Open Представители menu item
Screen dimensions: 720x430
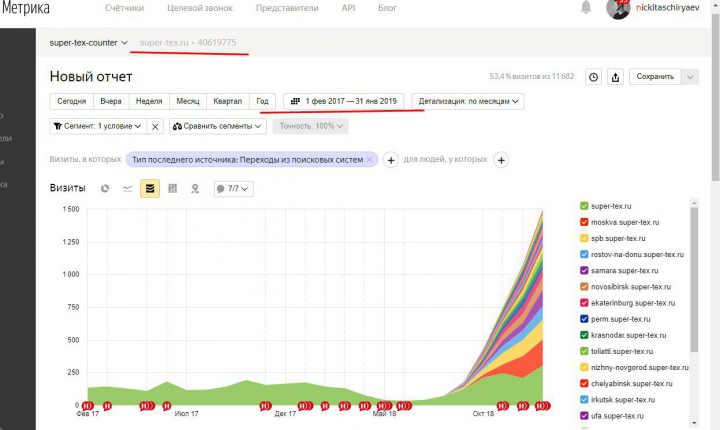287,8
